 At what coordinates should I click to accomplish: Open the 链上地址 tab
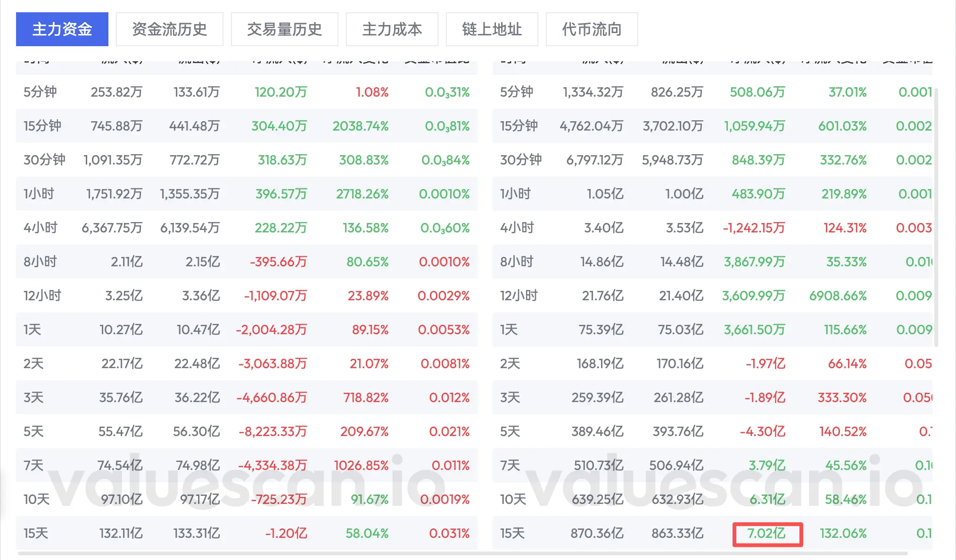tap(492, 29)
